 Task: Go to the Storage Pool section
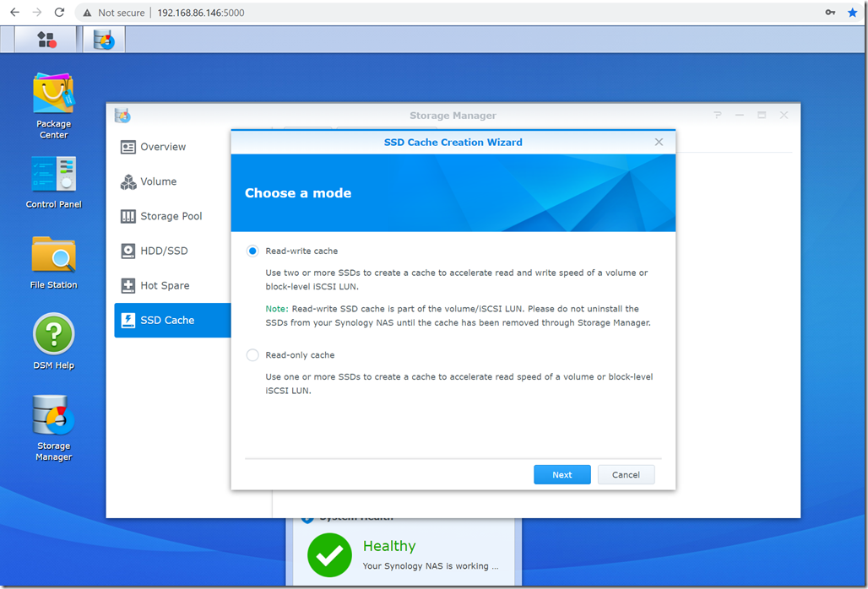(173, 216)
